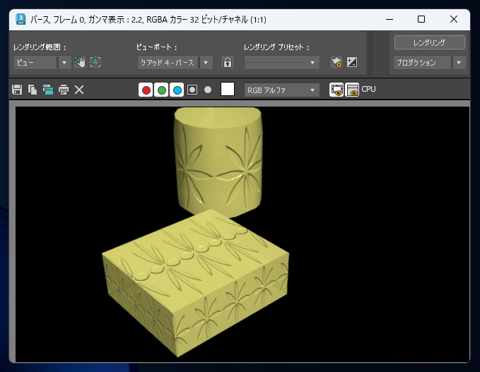The width and height of the screenshot is (480, 372).
Task: Open environment and exposure controls icon
Action: (352, 62)
